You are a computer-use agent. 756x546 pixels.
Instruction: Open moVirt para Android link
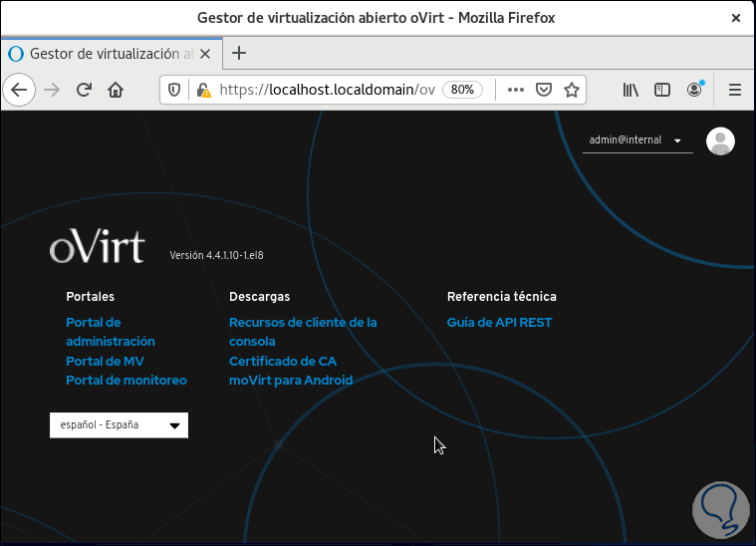click(x=291, y=380)
